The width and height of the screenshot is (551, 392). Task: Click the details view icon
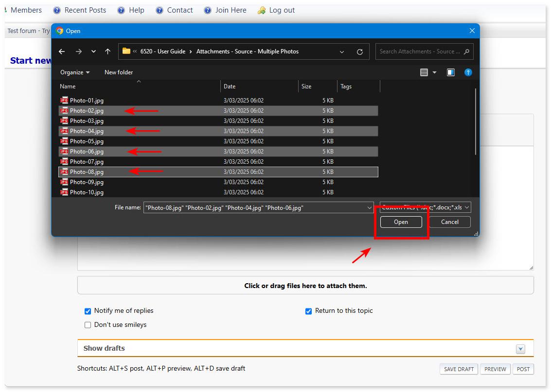425,72
